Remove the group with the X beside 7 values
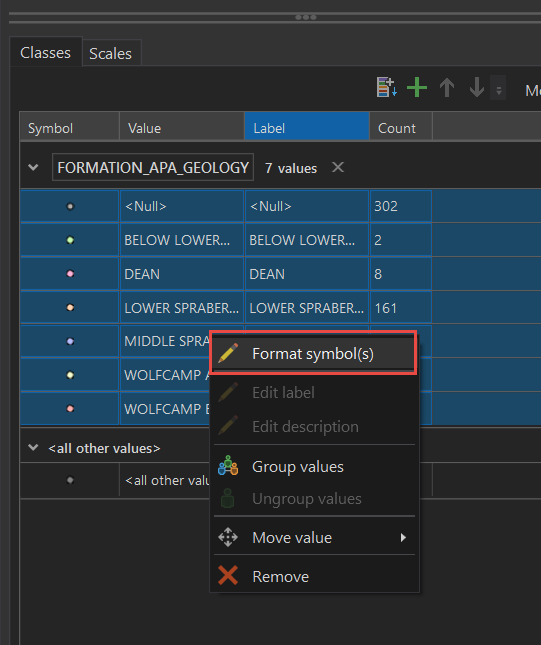Image resolution: width=541 pixels, height=645 pixels. tap(338, 167)
